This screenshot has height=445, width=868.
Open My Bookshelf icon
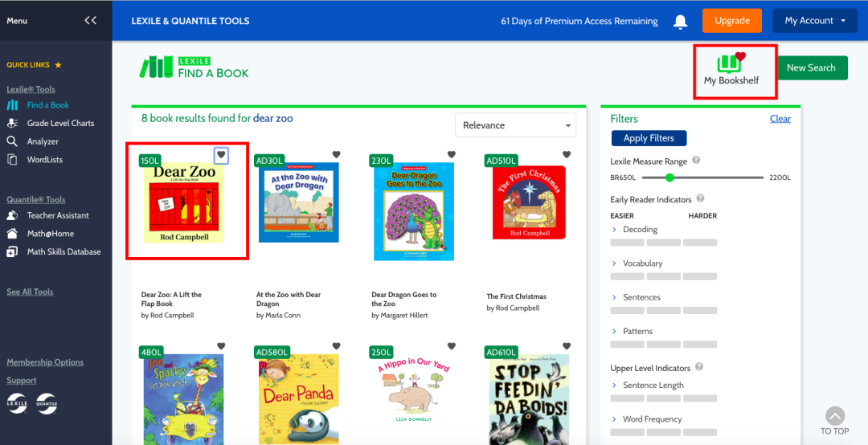[x=731, y=63]
